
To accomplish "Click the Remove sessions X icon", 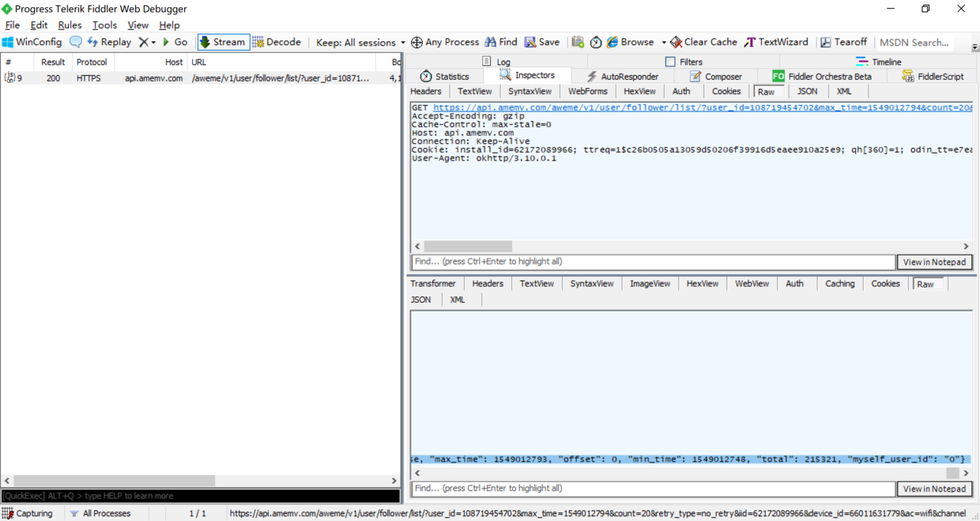I will [x=143, y=42].
